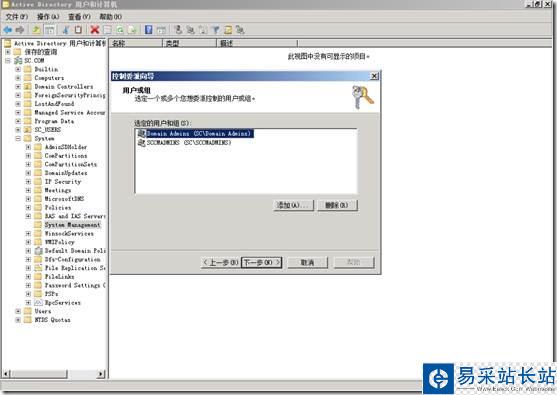
Task: Close the delegation wizard dialog
Action: (374, 76)
